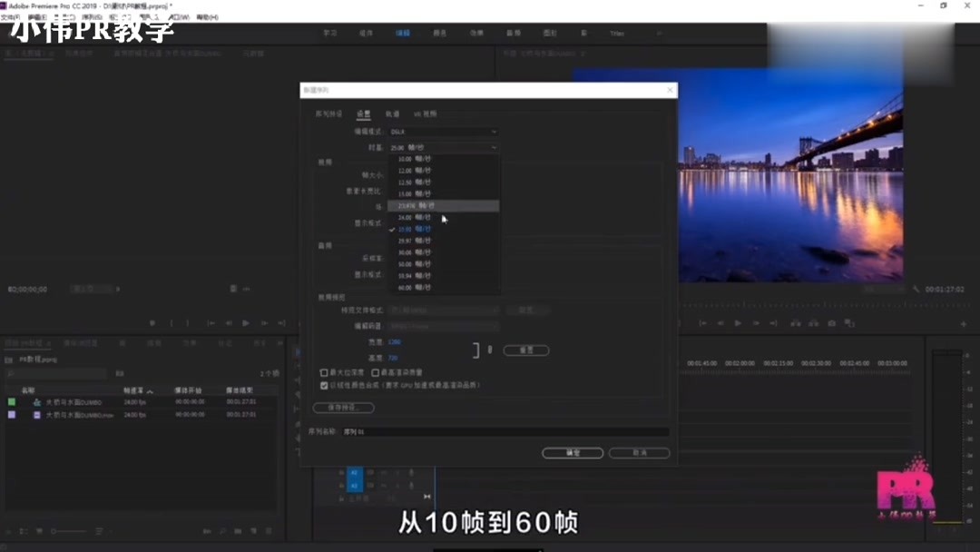
Task: Click the New Bin icon in Project panel
Action: 238,531
